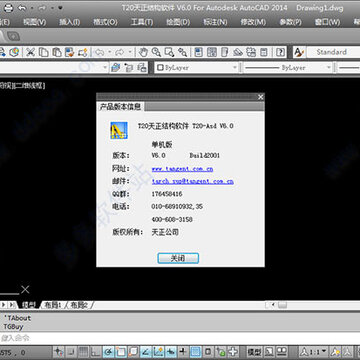Toggle Polar Tracking in status bar
The width and height of the screenshot is (360, 360).
click(x=108, y=351)
